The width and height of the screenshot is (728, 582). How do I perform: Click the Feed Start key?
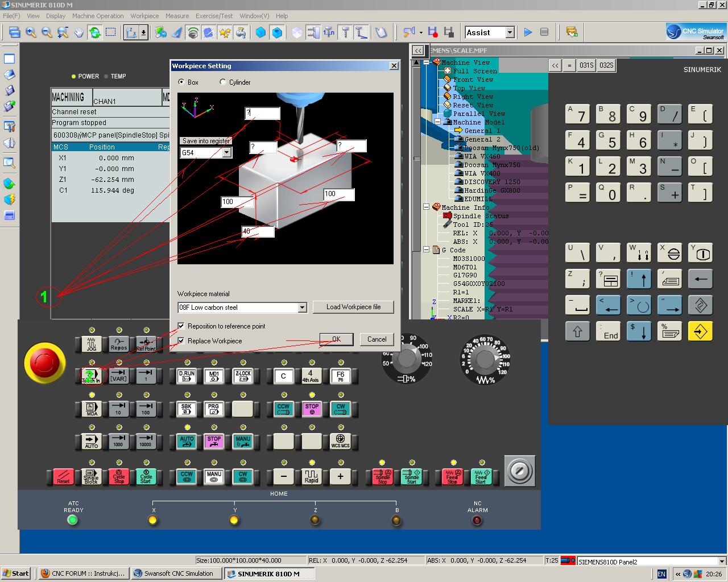click(481, 476)
